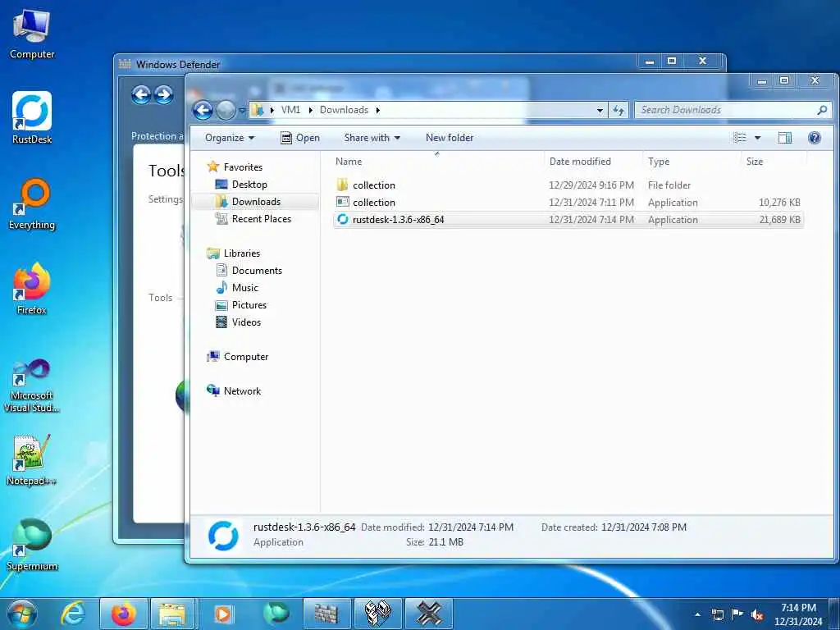This screenshot has width=840, height=630.
Task: Open the Organize dropdown menu
Action: (x=230, y=138)
